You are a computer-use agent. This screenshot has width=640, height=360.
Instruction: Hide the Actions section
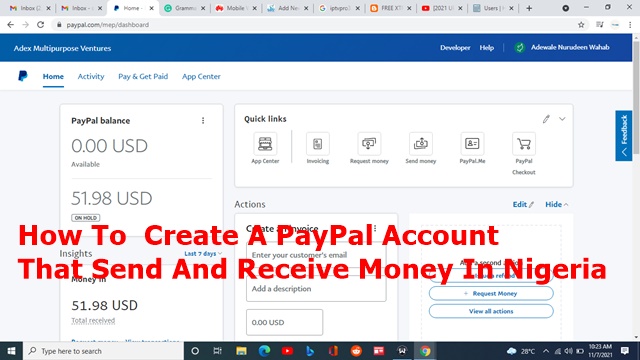[557, 204]
